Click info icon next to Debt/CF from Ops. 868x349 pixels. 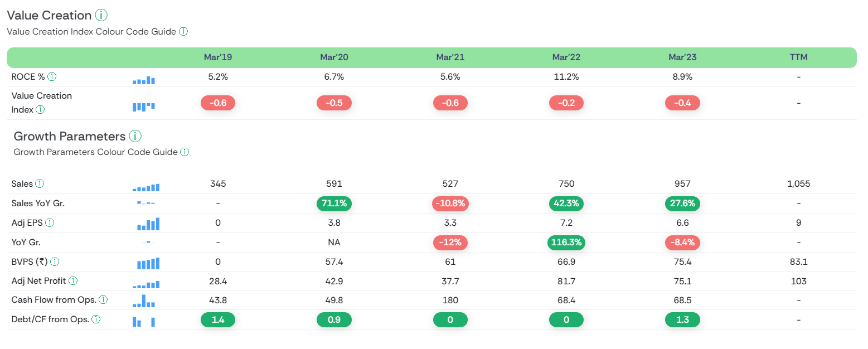[x=96, y=319]
